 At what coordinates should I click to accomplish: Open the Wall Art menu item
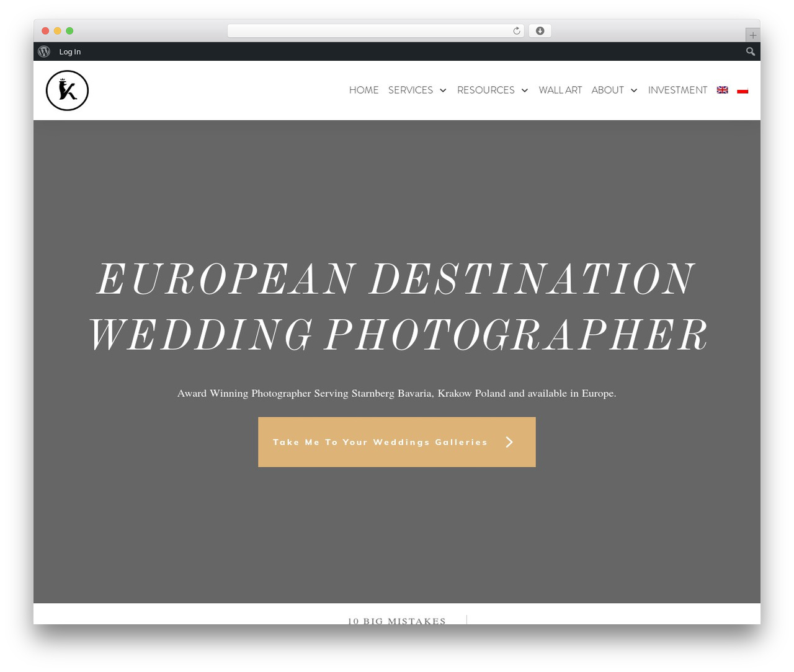coord(560,90)
